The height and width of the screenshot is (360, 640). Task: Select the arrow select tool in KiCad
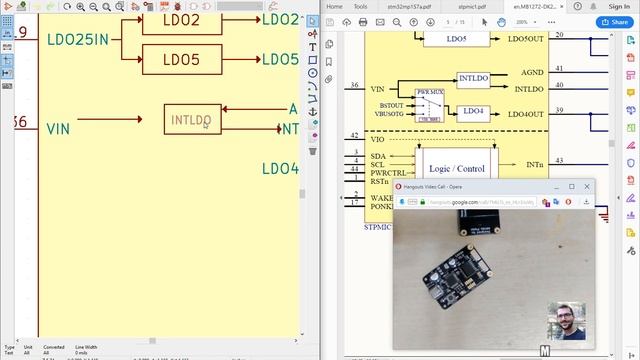pos(313,21)
